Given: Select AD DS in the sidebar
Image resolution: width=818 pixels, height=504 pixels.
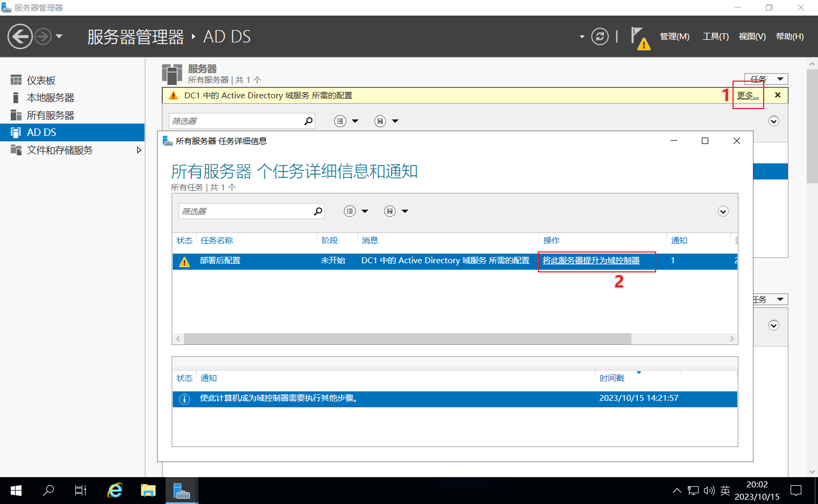Looking at the screenshot, I should coord(73,132).
